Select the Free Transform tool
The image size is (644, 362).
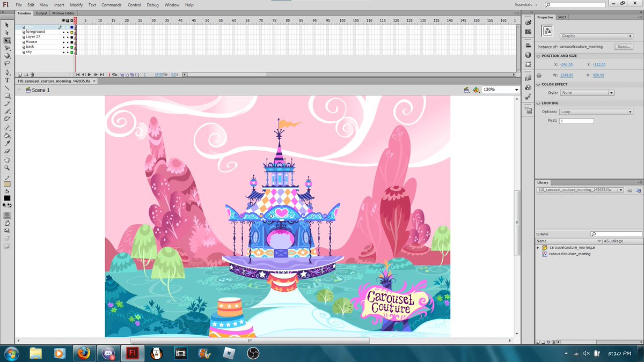pyautogui.click(x=7, y=40)
